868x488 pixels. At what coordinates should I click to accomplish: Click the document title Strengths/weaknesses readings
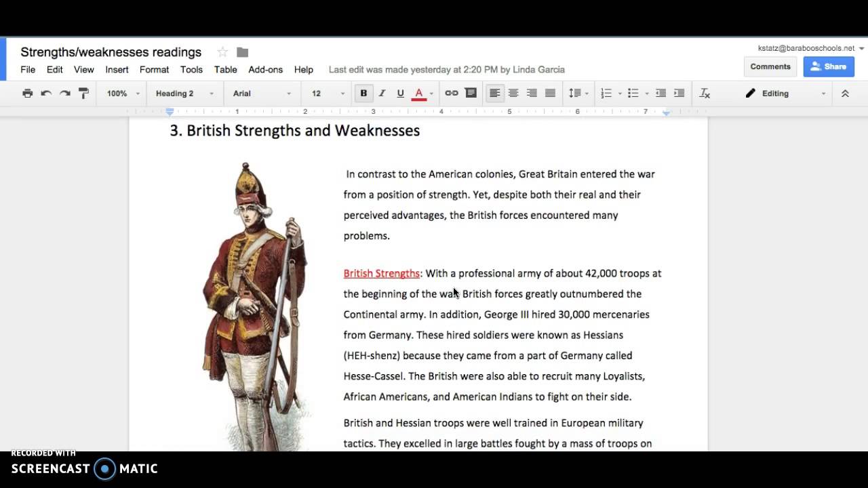tap(111, 52)
